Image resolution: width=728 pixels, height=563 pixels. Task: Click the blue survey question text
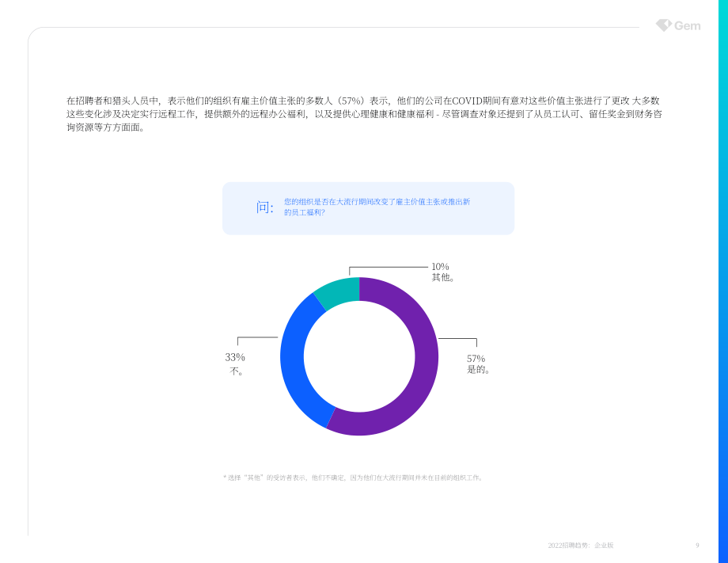(377, 207)
